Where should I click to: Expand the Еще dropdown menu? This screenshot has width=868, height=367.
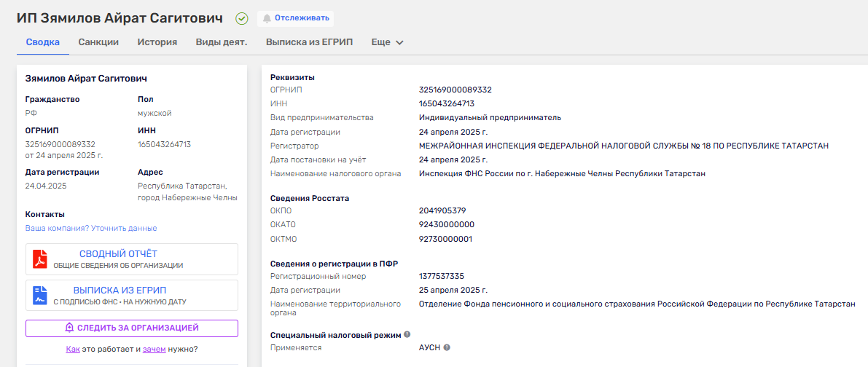point(387,42)
